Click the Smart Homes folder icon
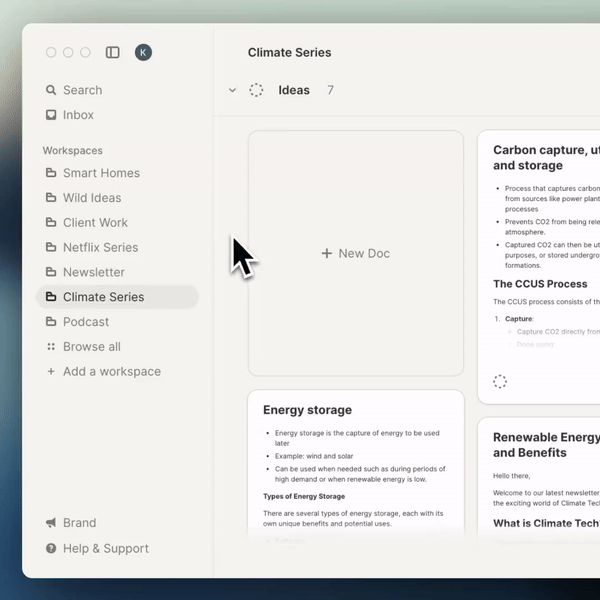This screenshot has height=600, width=600. coord(51,173)
